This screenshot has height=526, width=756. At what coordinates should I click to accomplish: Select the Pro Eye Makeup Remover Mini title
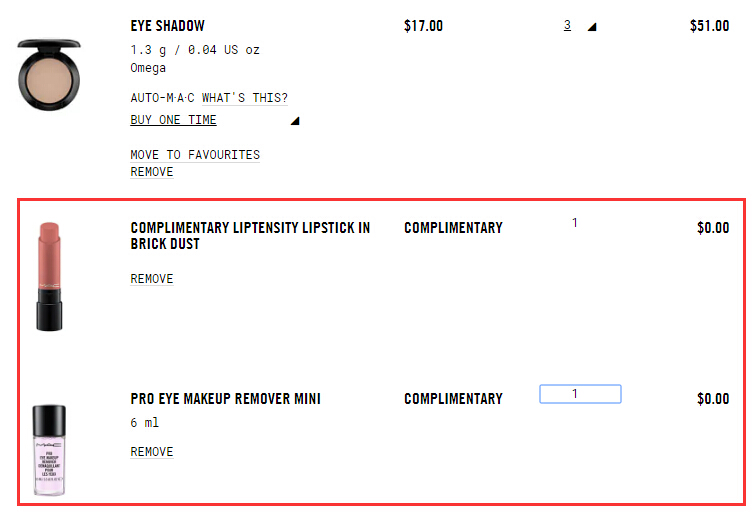[x=225, y=399]
